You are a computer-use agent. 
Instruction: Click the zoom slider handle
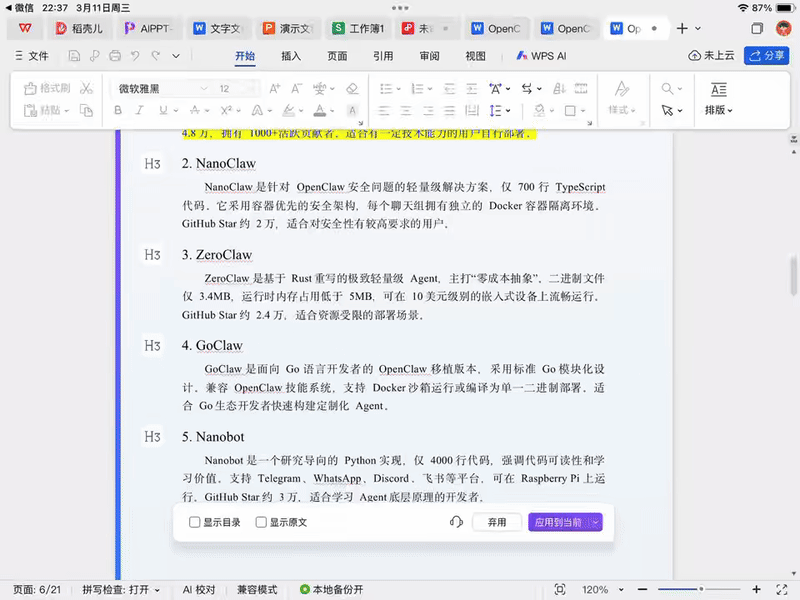click(702, 589)
